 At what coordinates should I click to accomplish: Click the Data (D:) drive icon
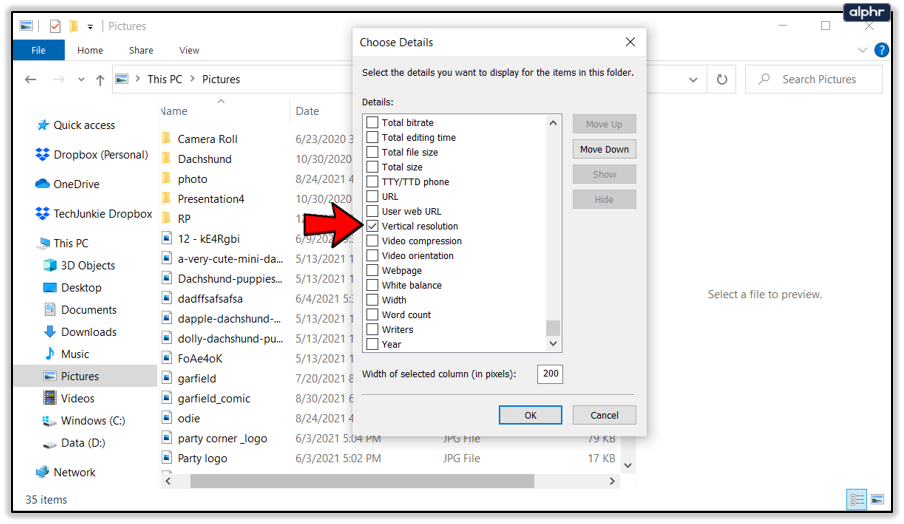pyautogui.click(x=50, y=443)
